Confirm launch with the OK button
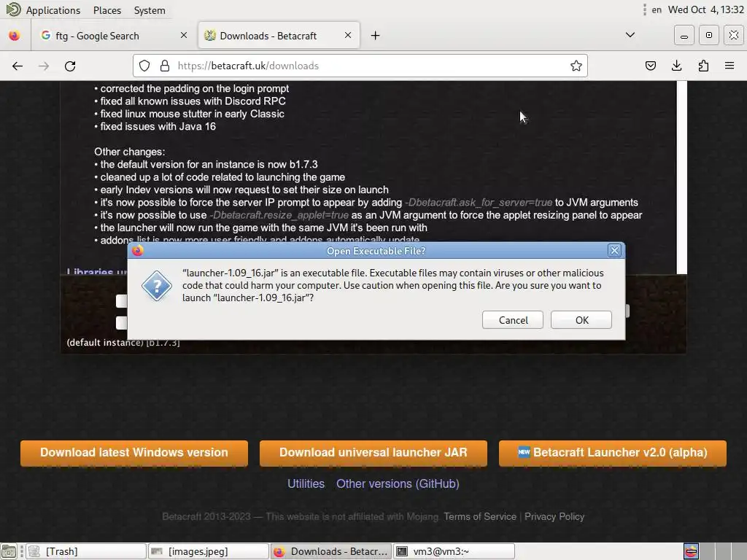747x560 pixels. (x=581, y=320)
